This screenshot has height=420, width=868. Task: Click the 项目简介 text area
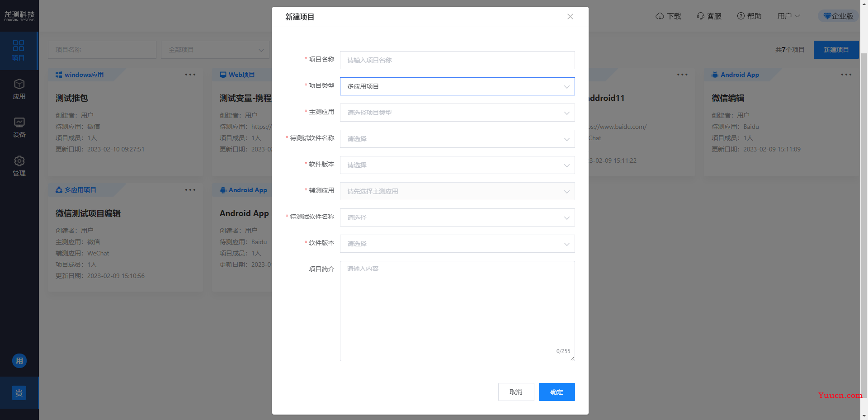coord(457,311)
